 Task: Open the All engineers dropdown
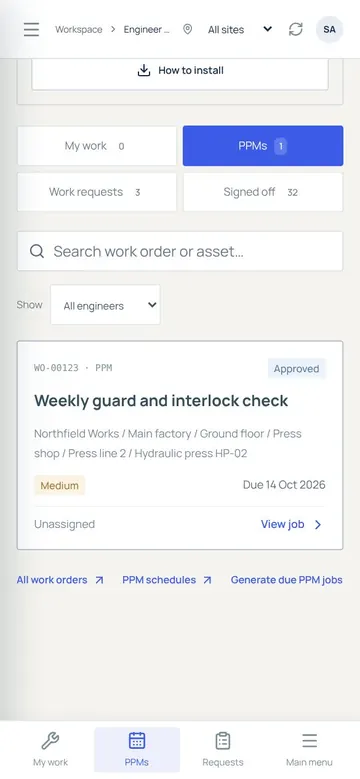coord(105,306)
